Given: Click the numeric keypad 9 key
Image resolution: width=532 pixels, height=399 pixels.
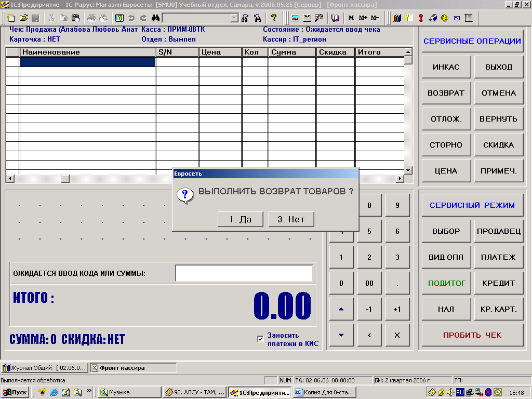Looking at the screenshot, I should coord(397,205).
